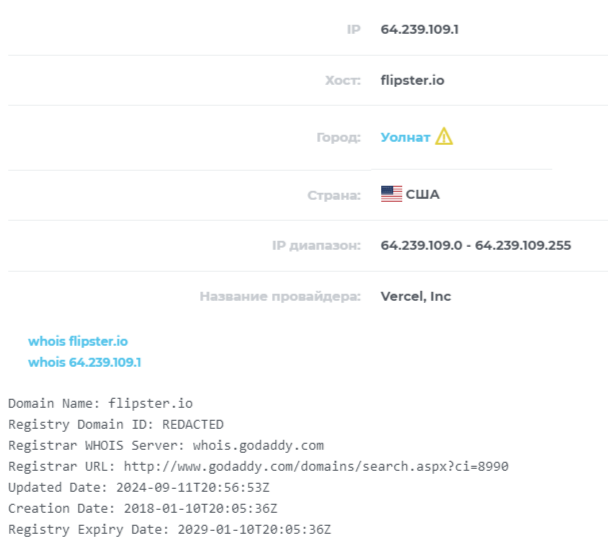
Task: Click the Название провайдера label
Action: [279, 296]
